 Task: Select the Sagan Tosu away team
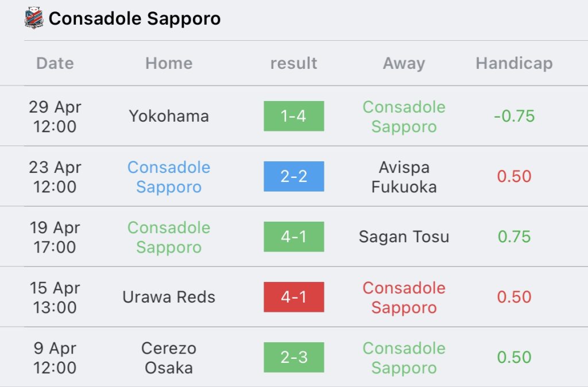click(404, 237)
